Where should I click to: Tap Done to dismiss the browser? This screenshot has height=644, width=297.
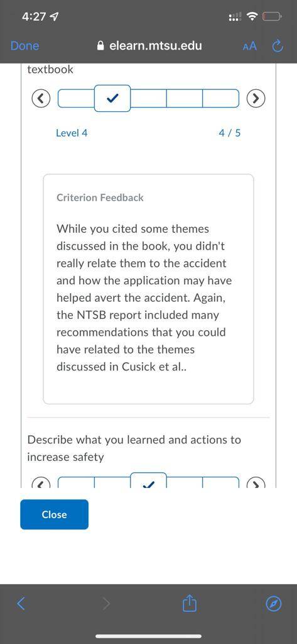point(24,45)
